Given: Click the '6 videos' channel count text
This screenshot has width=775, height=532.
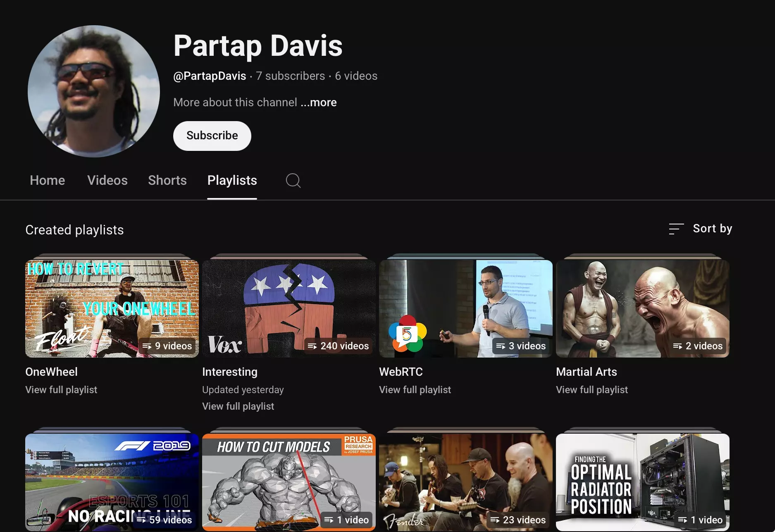Looking at the screenshot, I should point(356,76).
